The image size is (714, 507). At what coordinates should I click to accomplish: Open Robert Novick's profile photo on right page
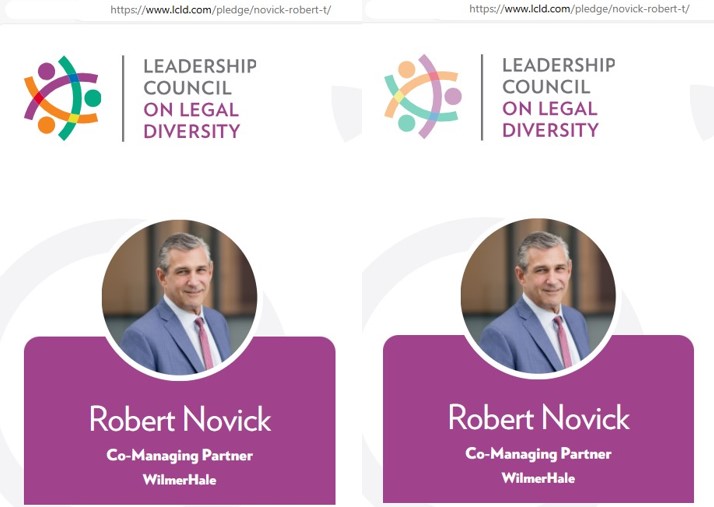(538, 296)
